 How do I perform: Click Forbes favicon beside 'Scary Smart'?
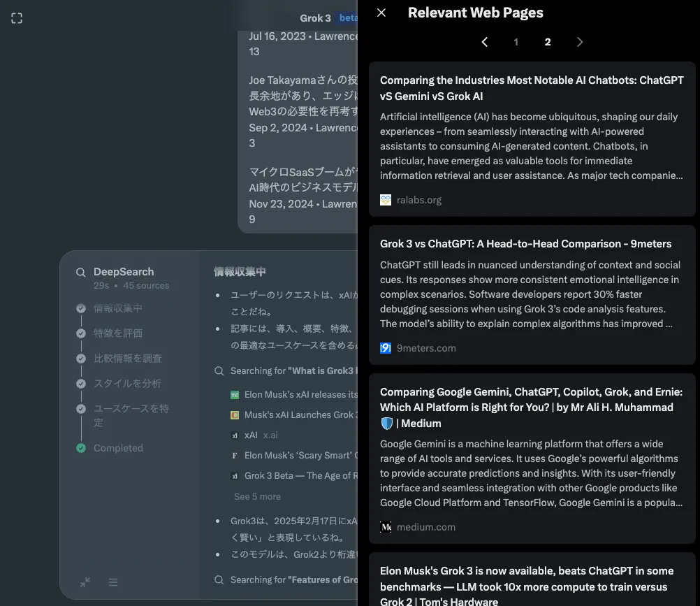pyautogui.click(x=234, y=456)
